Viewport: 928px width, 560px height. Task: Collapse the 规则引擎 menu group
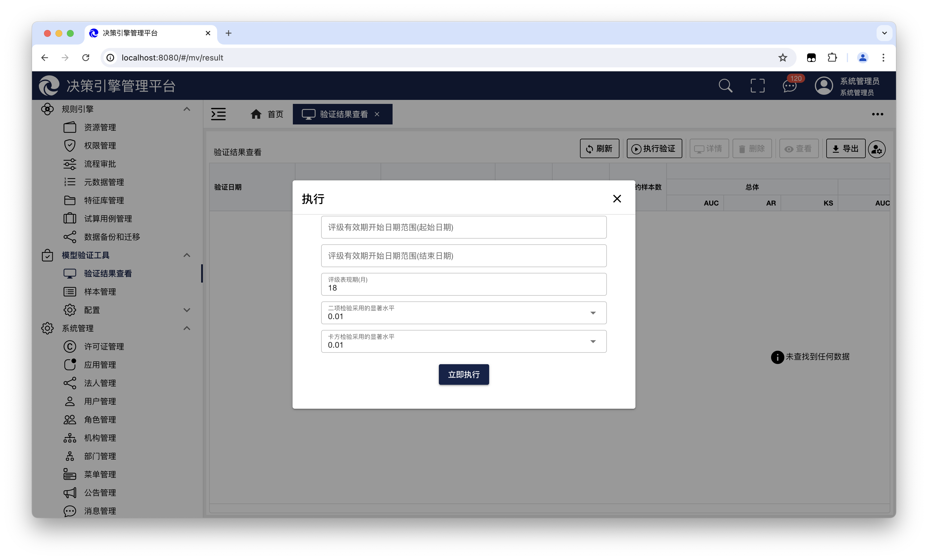click(186, 109)
